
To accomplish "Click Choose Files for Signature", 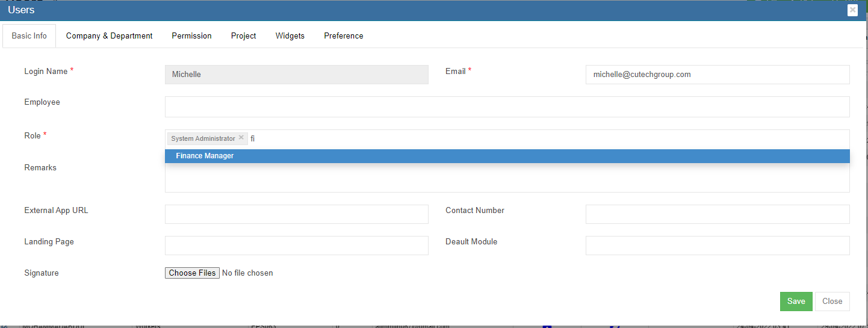I will coord(192,273).
